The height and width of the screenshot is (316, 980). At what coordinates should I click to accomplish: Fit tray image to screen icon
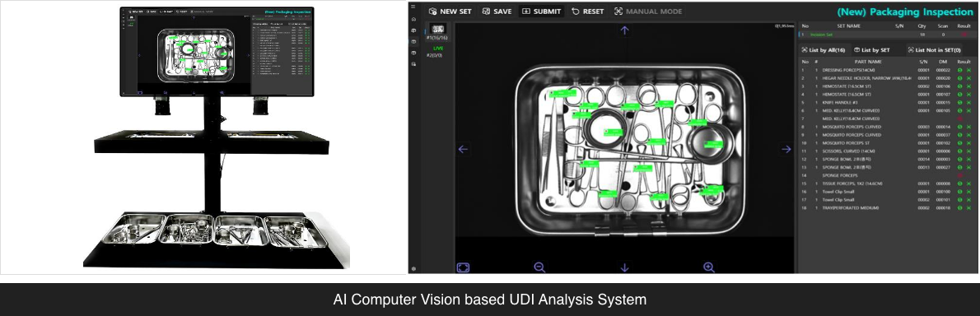[x=463, y=267]
